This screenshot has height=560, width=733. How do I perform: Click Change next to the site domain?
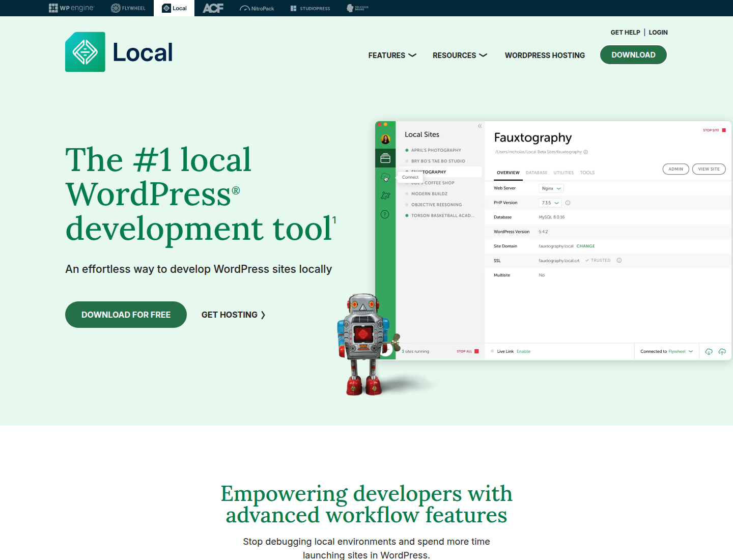click(x=585, y=246)
